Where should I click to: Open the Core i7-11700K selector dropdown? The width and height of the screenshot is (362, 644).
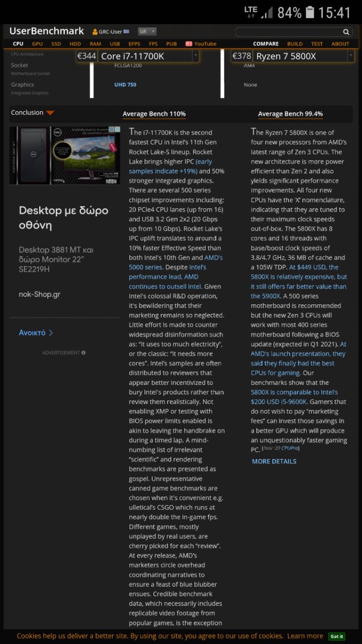coord(195,56)
